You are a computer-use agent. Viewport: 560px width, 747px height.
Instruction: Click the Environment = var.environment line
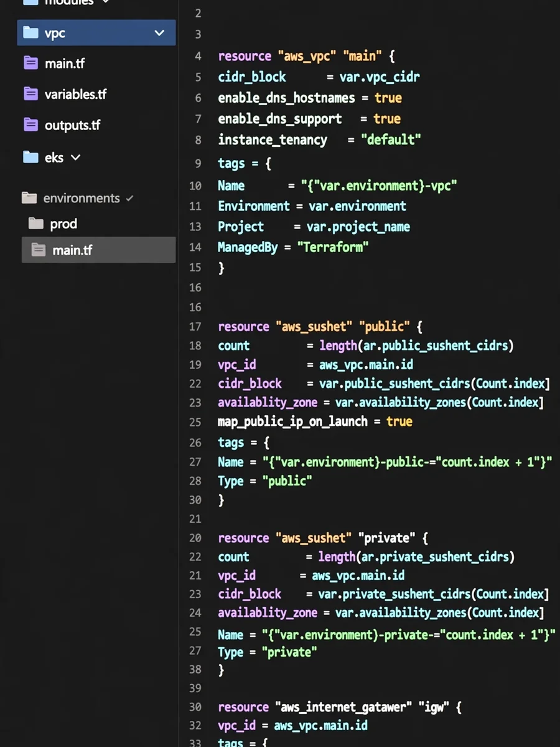pyautogui.click(x=312, y=206)
